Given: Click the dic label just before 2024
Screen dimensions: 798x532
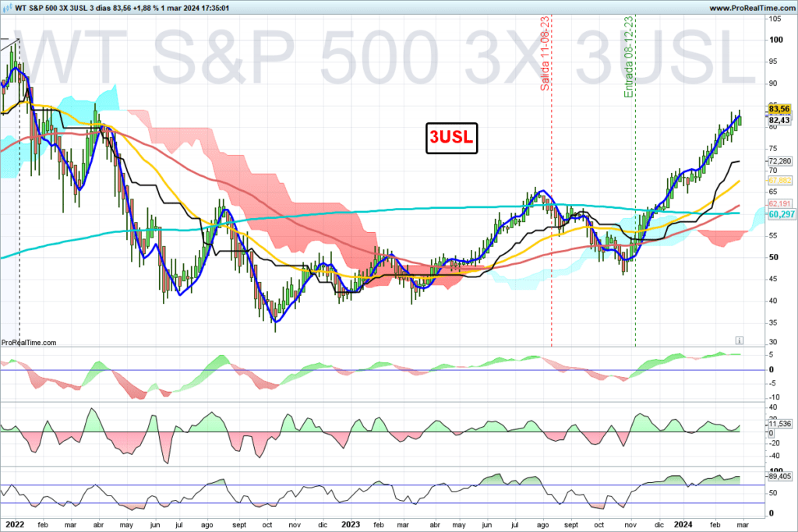Looking at the screenshot, I should [x=659, y=525].
